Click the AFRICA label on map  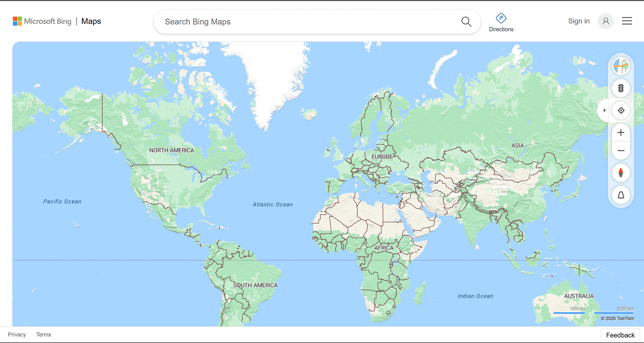coord(384,248)
